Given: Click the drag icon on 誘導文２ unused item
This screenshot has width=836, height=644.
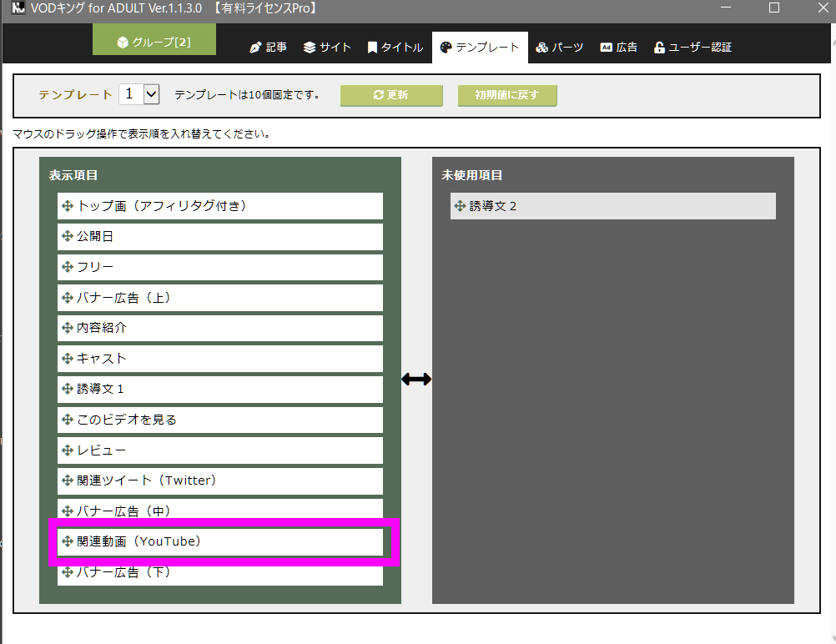Looking at the screenshot, I should 460,206.
